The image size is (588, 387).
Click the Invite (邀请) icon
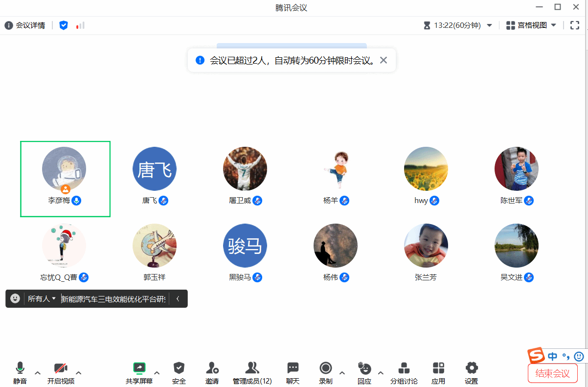(x=212, y=368)
